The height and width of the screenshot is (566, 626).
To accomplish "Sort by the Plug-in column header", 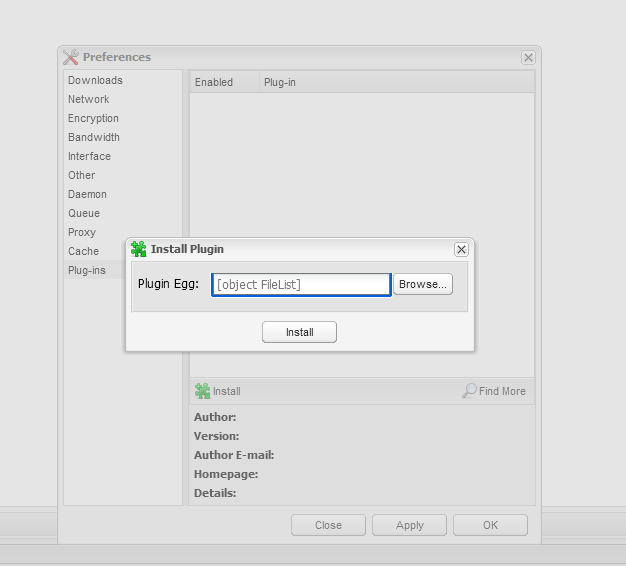I will (x=397, y=82).
